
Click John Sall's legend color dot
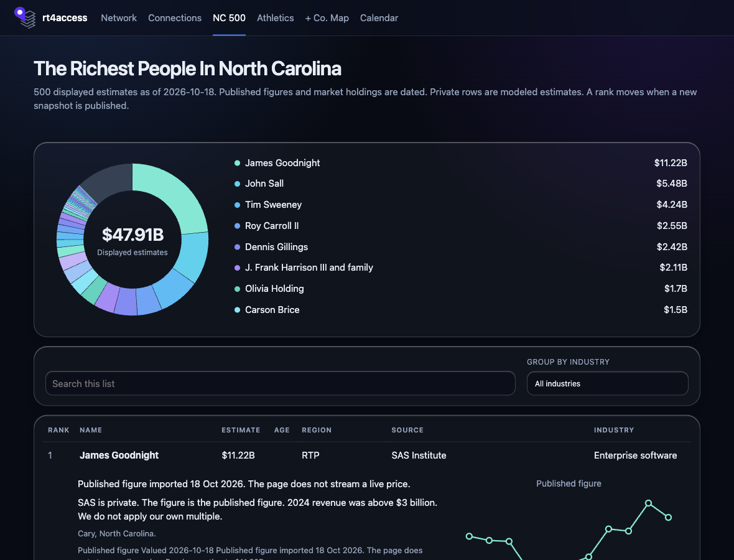(238, 184)
